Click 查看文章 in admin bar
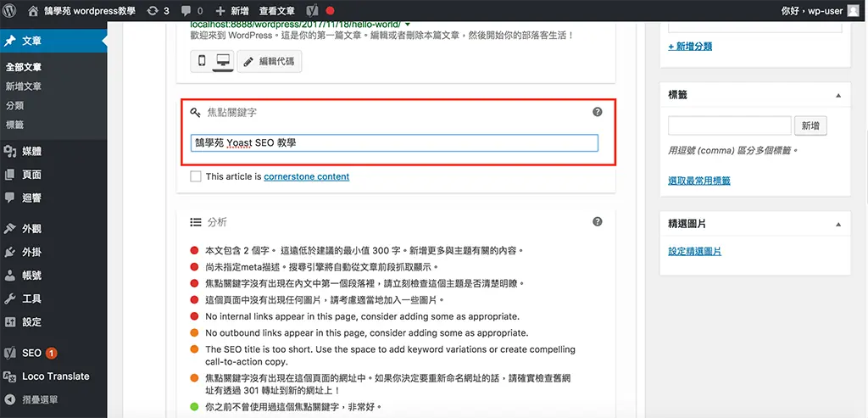This screenshot has height=418, width=868. pos(277,10)
